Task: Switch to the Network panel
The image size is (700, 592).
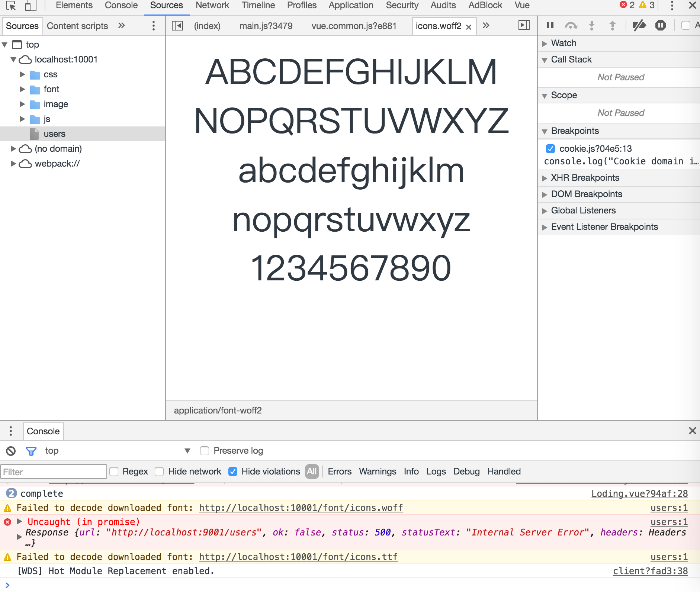Action: [x=212, y=5]
